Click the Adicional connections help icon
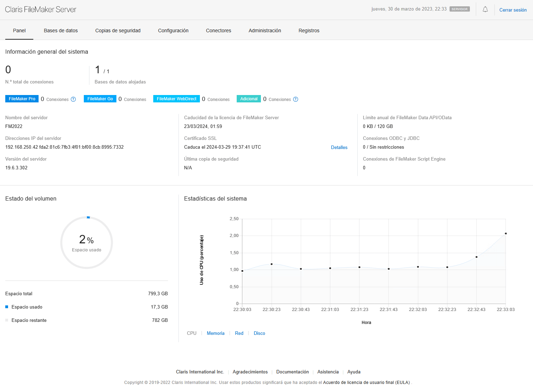 pyautogui.click(x=296, y=99)
